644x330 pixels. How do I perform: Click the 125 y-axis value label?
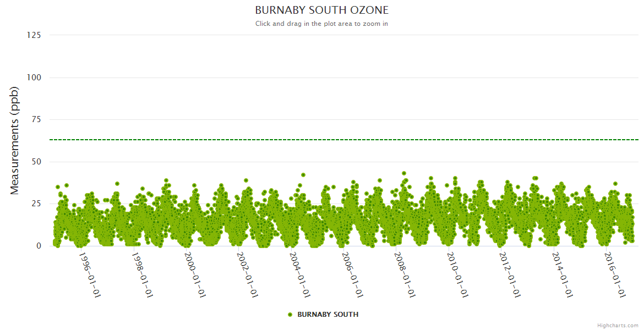[34, 35]
